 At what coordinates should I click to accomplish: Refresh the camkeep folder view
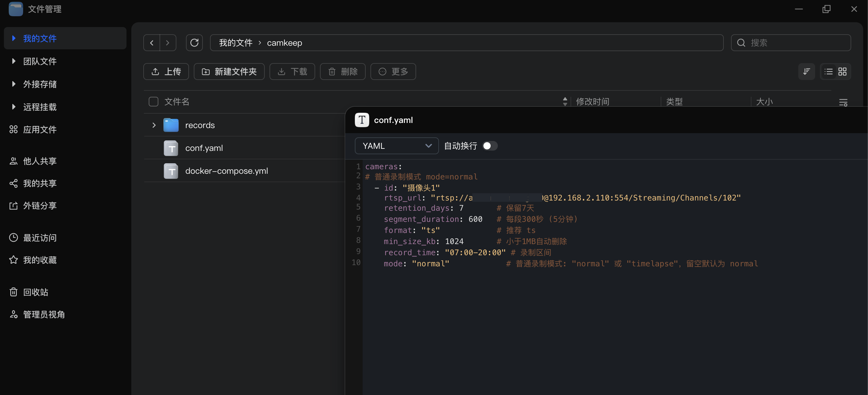click(x=194, y=42)
